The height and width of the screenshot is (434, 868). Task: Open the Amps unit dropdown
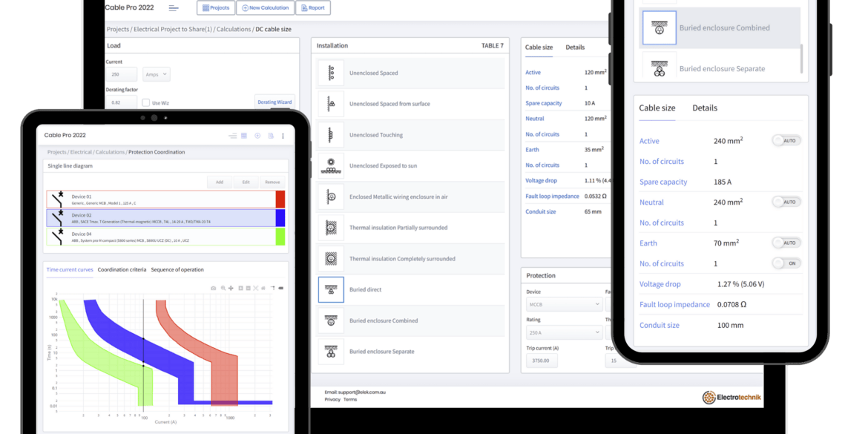pos(156,74)
